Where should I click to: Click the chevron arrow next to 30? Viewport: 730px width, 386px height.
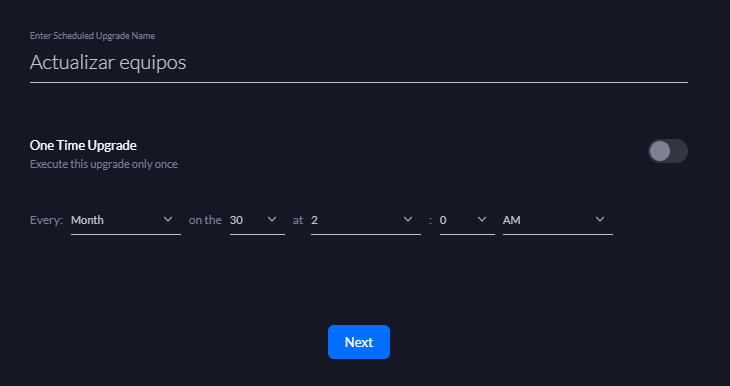coord(272,219)
